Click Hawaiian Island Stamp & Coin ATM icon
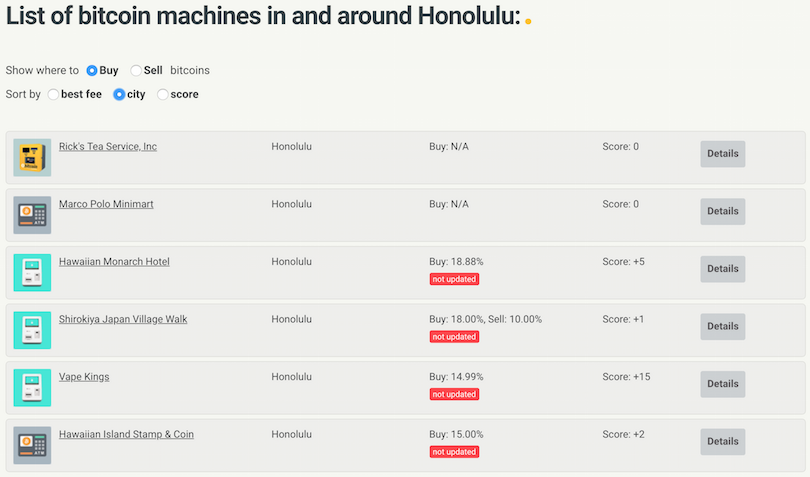This screenshot has height=477, width=810. (32, 445)
